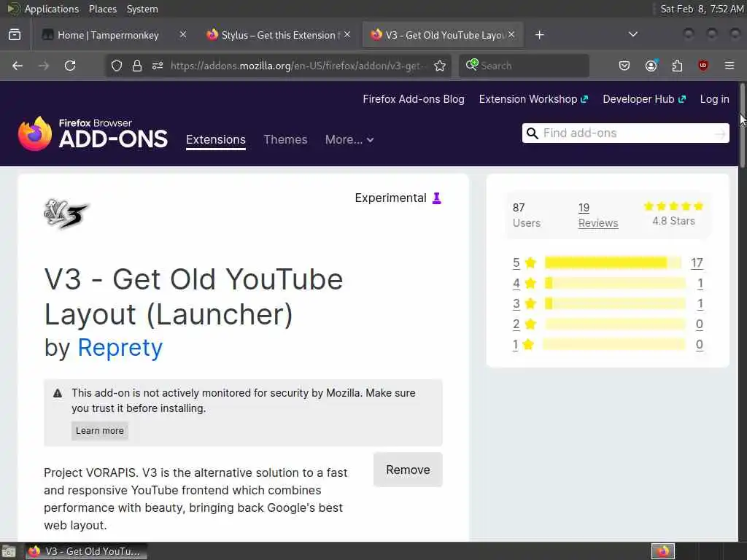Open Extension Workshop link
747x560 pixels.
pos(533,99)
